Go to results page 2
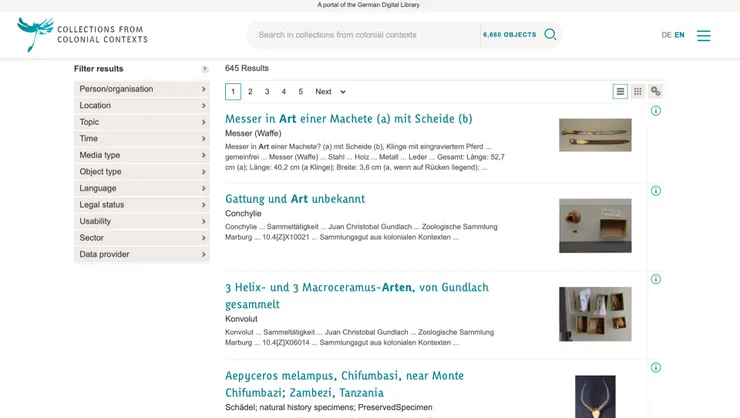 click(250, 92)
